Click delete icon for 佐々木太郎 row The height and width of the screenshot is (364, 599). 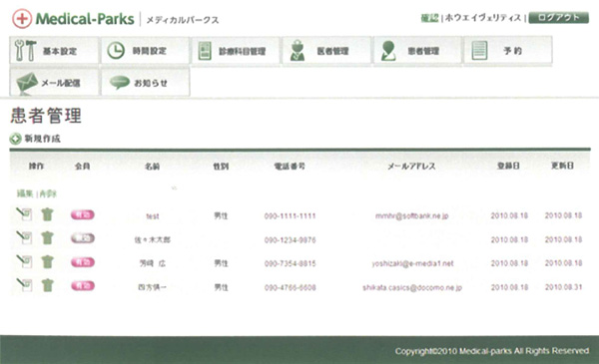coord(47,238)
